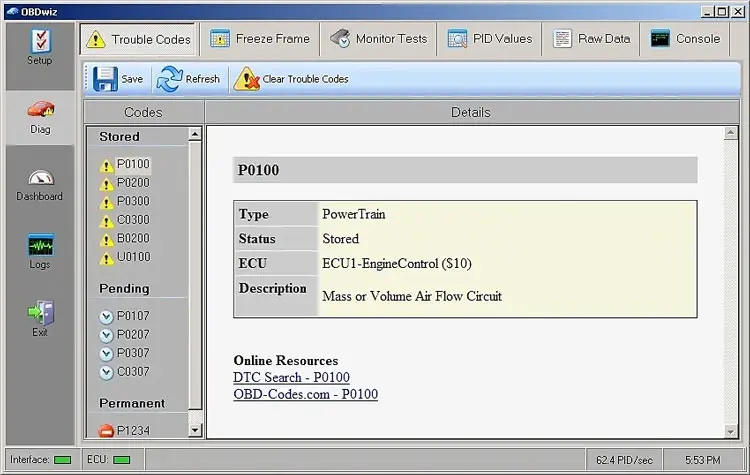Image resolution: width=750 pixels, height=475 pixels.
Task: Click the Interface green status indicator
Action: [x=63, y=460]
